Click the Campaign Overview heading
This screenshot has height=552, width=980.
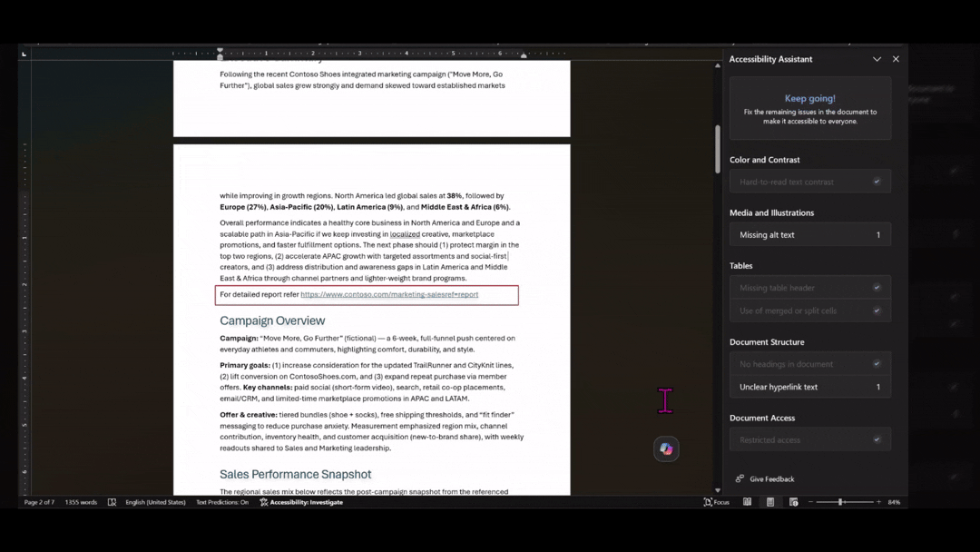(272, 320)
